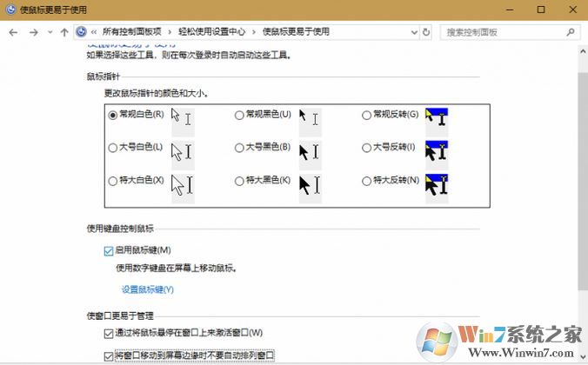Screen dimensions: 588x365
Task: Click the vertical scrollbar thumb
Action: (583, 181)
